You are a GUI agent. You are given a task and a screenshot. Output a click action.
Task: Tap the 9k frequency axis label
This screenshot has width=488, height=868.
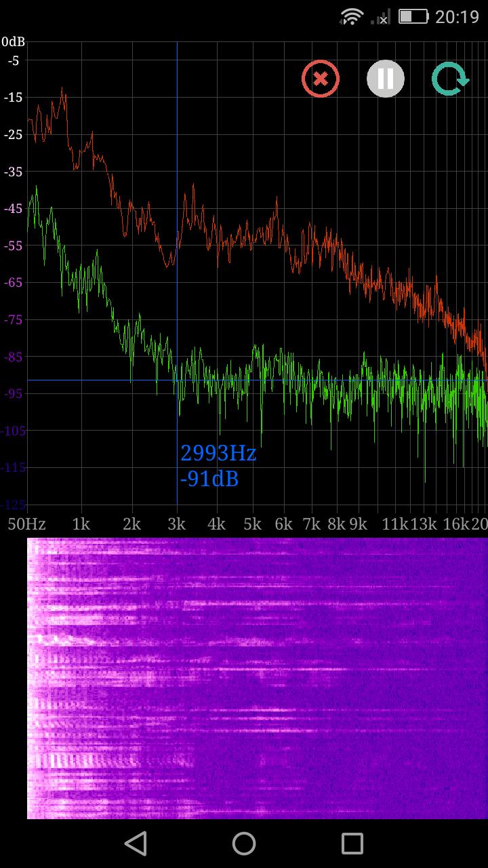358,524
